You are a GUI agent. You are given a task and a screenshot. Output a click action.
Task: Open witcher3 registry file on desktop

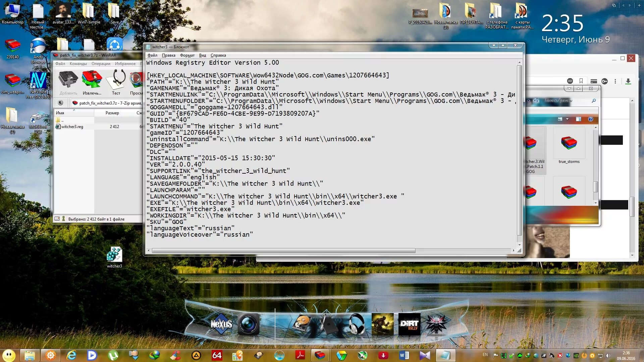pyautogui.click(x=114, y=257)
